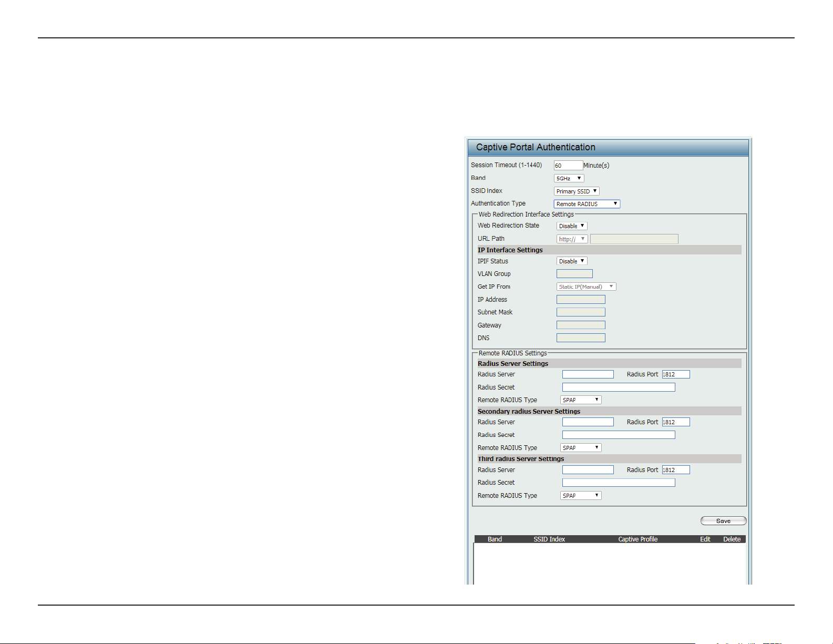Image resolution: width=833 pixels, height=644 pixels.
Task: Open the Web Redirection State dropdown
Action: (x=572, y=226)
